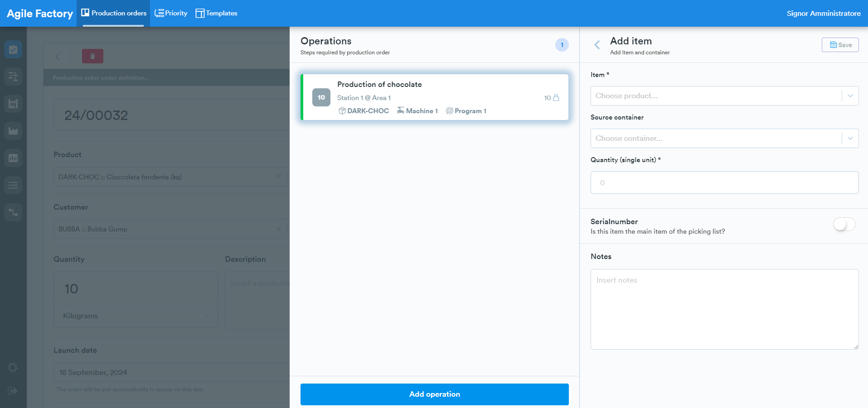868x408 pixels.
Task: Open the Templates tab
Action: (217, 13)
